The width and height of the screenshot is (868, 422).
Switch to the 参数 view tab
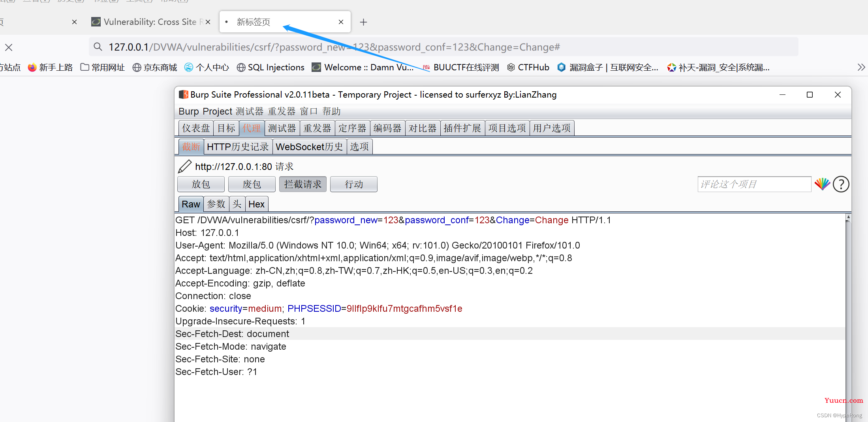(x=216, y=204)
